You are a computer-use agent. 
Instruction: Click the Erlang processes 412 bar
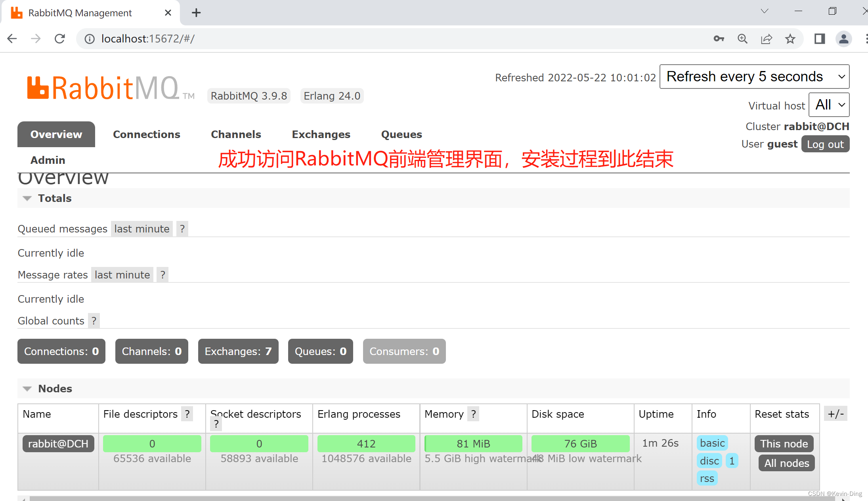(366, 443)
